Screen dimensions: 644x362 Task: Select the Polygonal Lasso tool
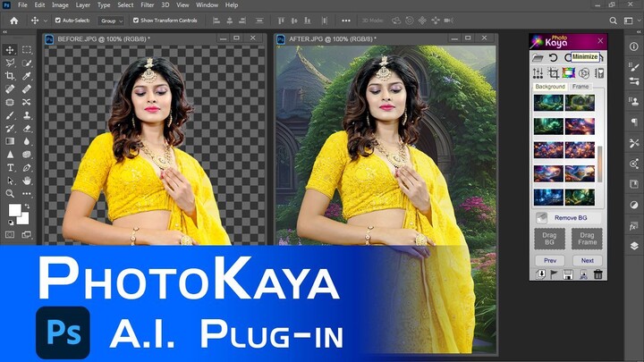coord(10,63)
